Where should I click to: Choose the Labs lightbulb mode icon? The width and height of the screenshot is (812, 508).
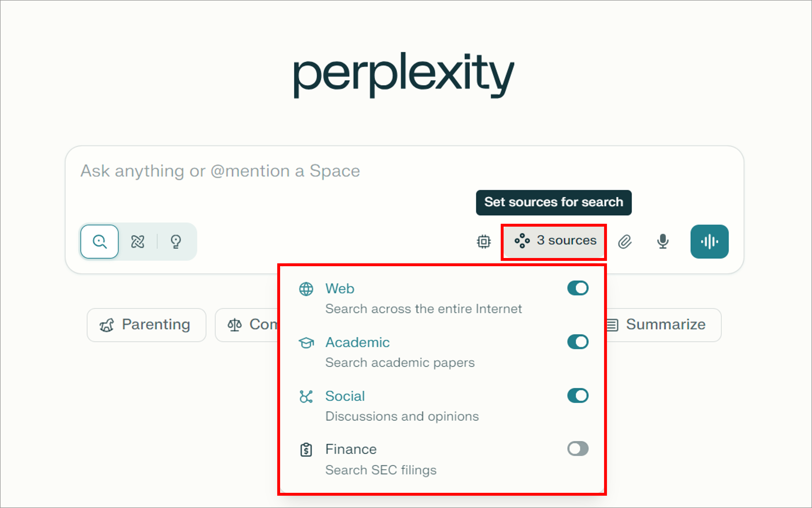coord(176,242)
